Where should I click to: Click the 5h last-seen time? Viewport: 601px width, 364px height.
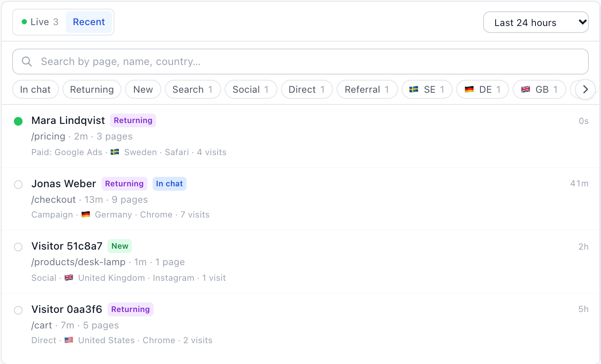coord(583,309)
